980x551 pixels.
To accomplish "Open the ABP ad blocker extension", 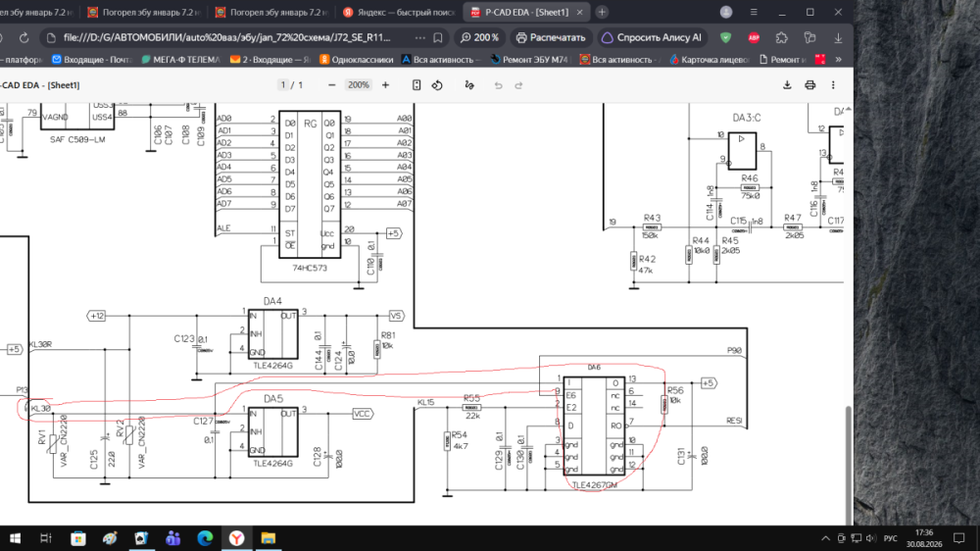I will (754, 37).
